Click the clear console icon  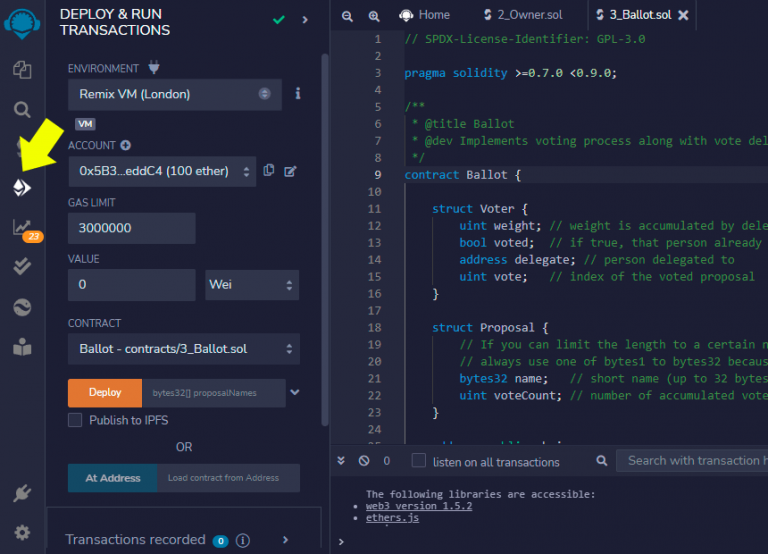tap(364, 461)
